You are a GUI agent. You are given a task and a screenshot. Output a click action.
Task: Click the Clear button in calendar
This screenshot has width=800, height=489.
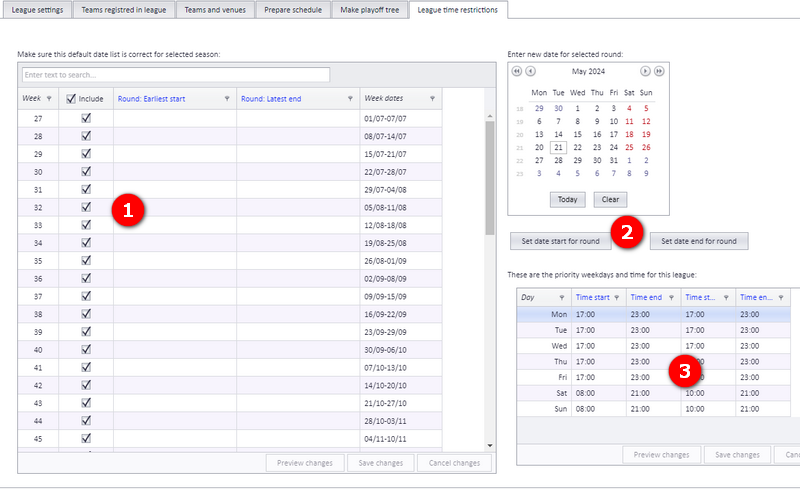(x=610, y=200)
